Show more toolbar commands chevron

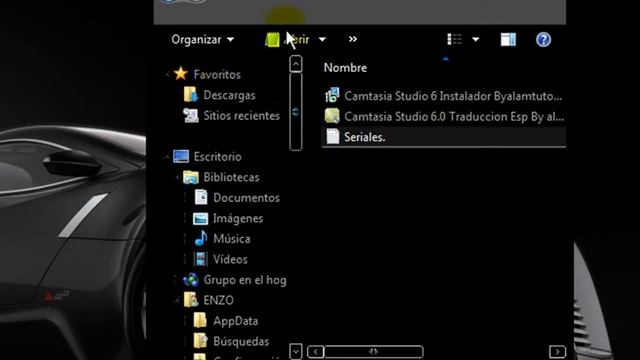point(353,39)
